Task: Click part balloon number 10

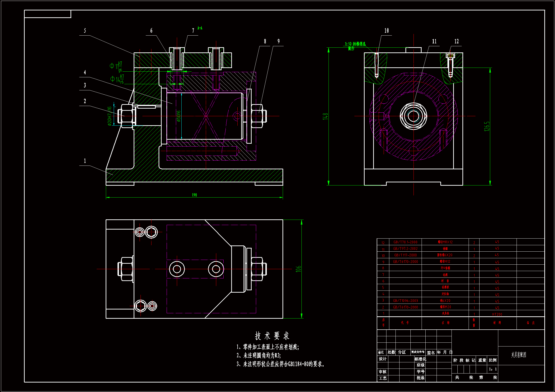Action: (386, 31)
